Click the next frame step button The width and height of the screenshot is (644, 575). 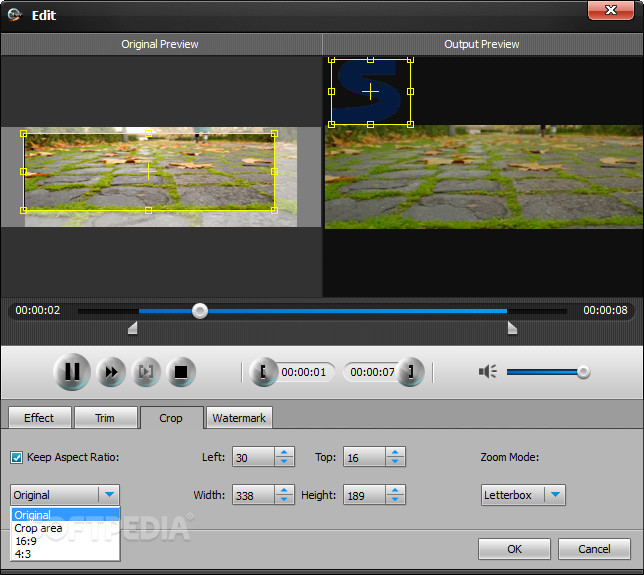146,372
